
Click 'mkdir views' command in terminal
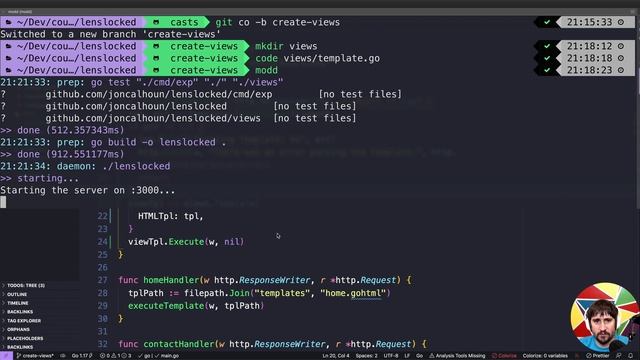tap(286, 46)
